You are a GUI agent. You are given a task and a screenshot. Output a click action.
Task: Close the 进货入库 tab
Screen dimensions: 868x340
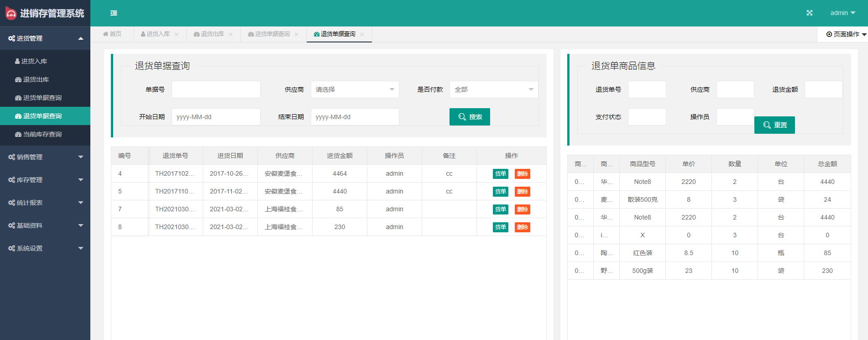point(177,35)
